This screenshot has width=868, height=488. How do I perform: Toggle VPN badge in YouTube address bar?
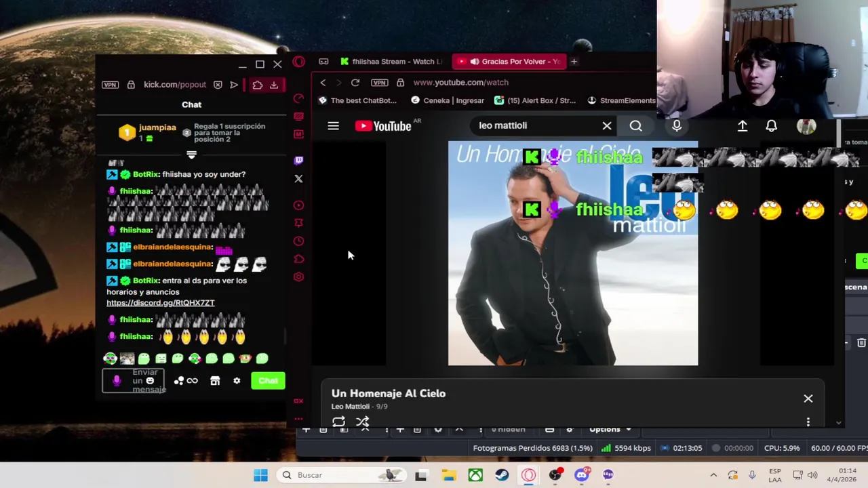coord(380,83)
